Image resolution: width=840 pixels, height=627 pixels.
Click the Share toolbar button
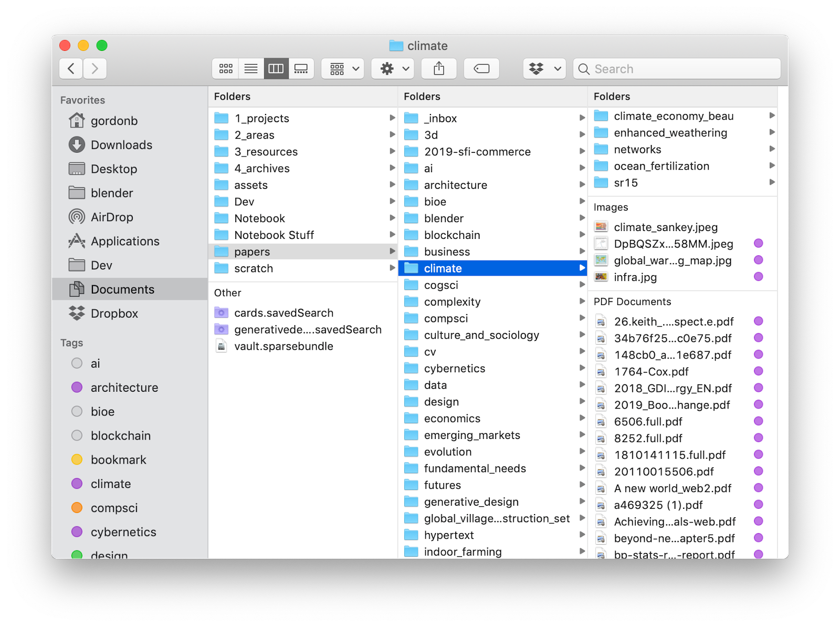point(439,69)
